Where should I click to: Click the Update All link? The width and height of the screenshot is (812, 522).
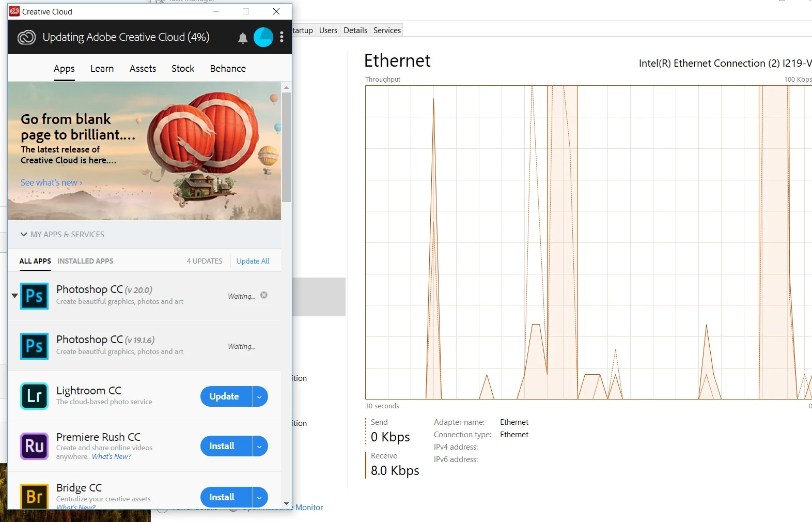pyautogui.click(x=253, y=261)
